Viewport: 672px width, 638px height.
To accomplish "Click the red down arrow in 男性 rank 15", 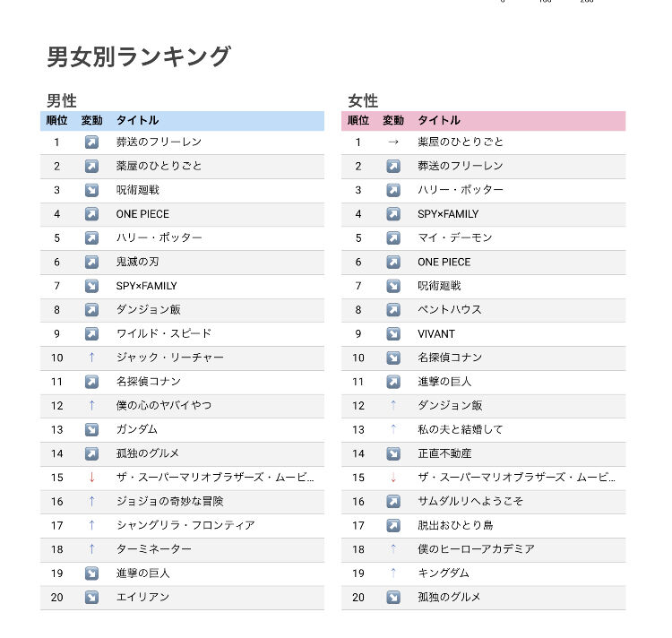I will pos(91,478).
